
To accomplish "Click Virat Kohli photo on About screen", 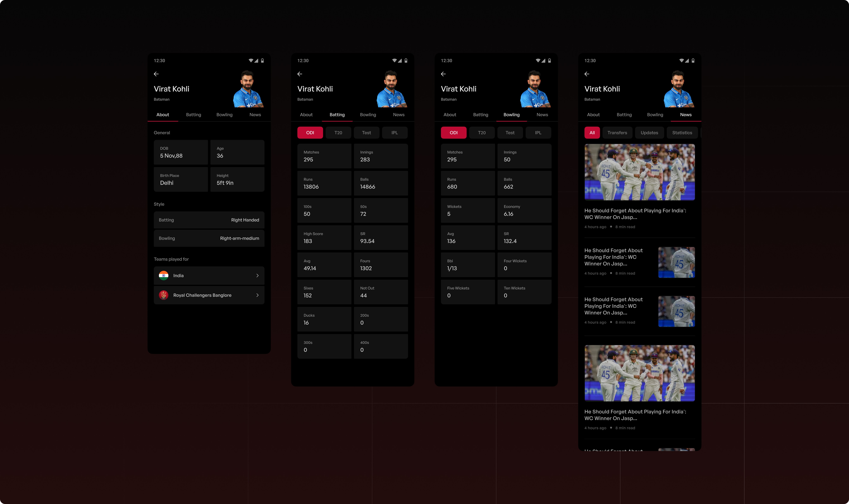I will tap(248, 89).
